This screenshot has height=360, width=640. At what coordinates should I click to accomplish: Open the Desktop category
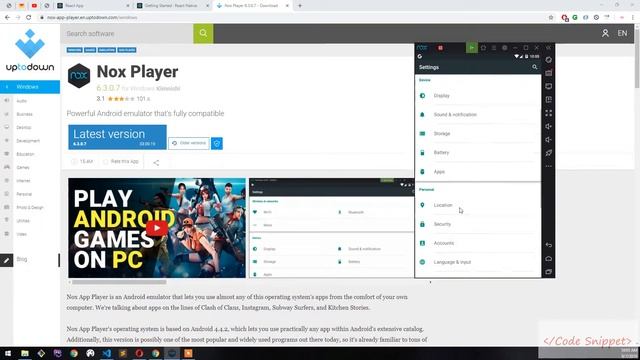click(24, 127)
